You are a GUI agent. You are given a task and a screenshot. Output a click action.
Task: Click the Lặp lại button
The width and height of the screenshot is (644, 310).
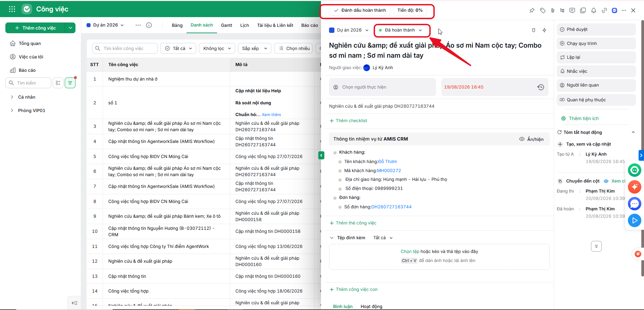[596, 57]
